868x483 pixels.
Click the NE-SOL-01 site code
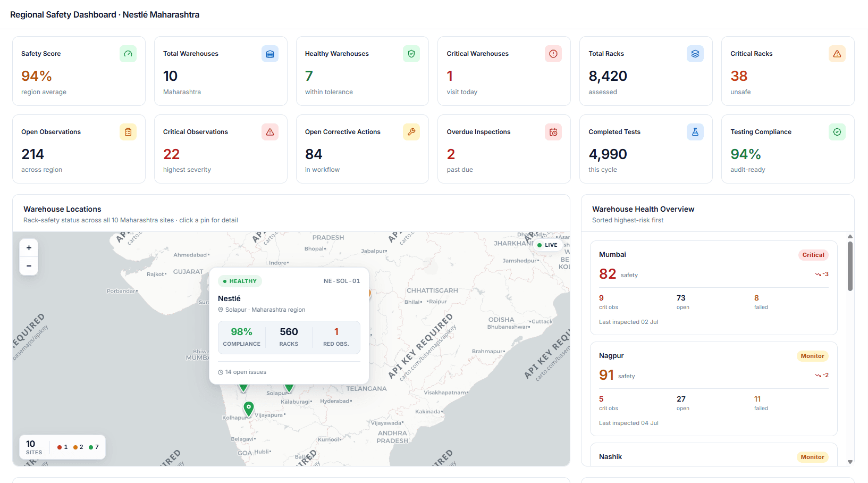(x=342, y=281)
